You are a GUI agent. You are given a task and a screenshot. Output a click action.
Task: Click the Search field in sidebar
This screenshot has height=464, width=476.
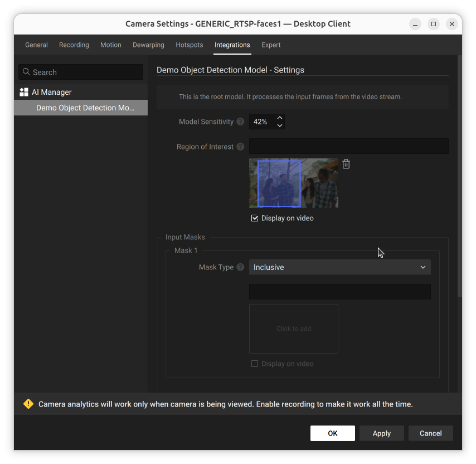pos(81,72)
